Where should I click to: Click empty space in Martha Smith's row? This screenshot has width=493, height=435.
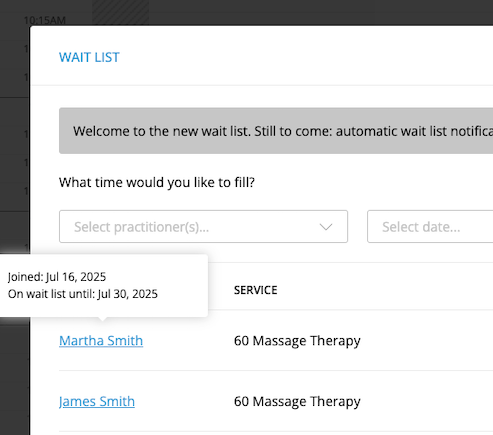click(x=427, y=340)
